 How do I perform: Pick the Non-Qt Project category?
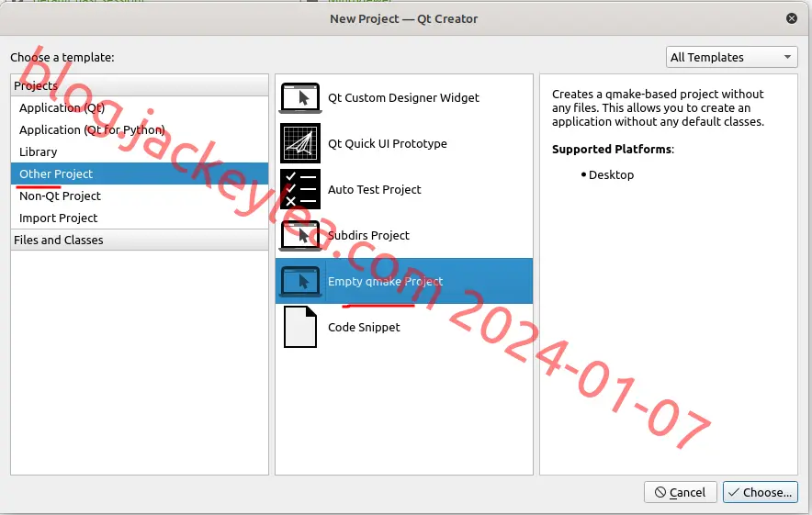pos(140,196)
